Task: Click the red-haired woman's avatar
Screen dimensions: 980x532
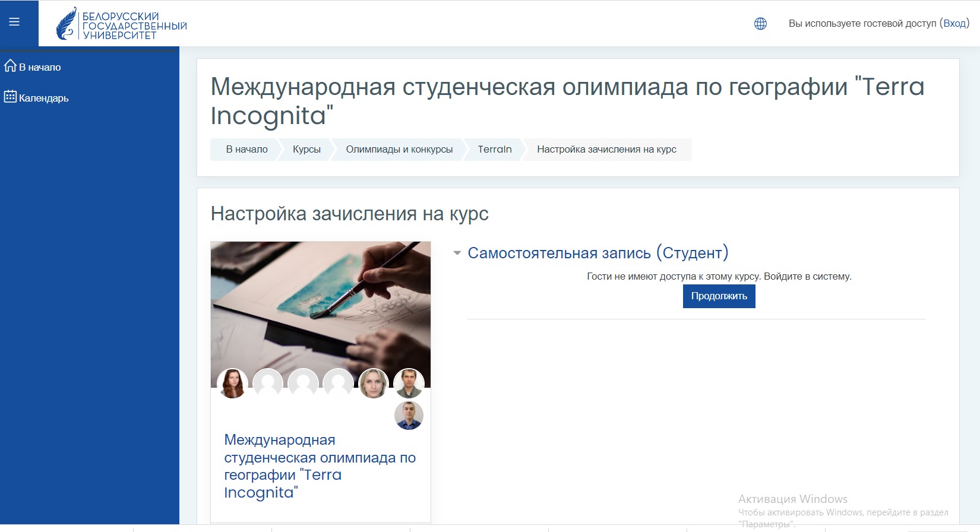Action: point(233,384)
